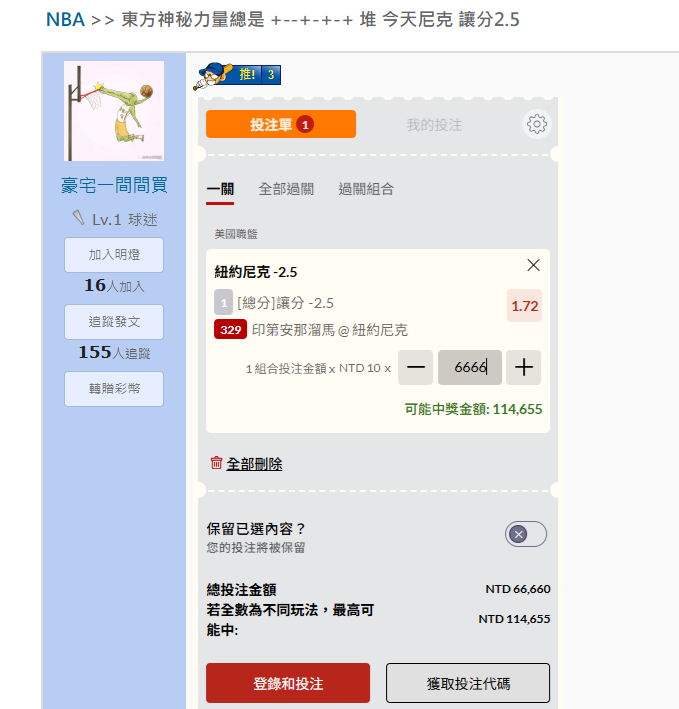Select the 全部過關 tab
Image resolution: width=679 pixels, height=709 pixels.
(286, 189)
